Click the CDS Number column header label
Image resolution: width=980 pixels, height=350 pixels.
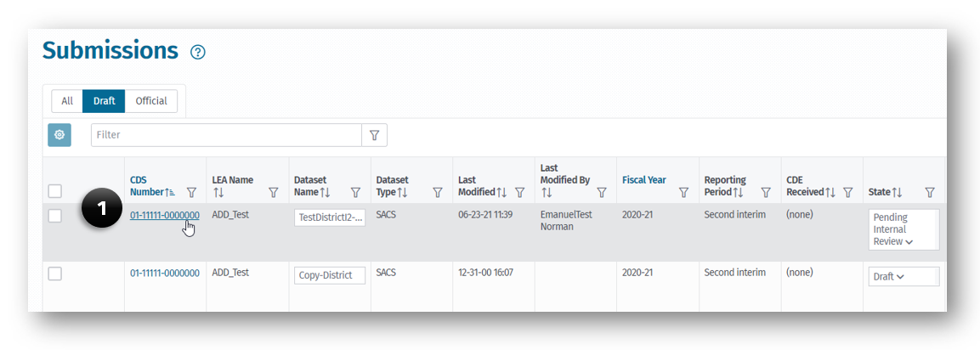(147, 186)
